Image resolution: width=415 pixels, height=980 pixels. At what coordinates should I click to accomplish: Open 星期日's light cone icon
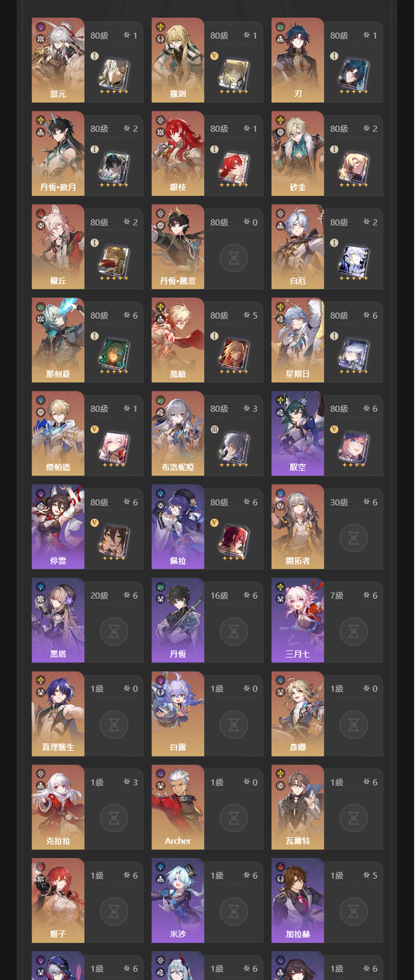(354, 355)
